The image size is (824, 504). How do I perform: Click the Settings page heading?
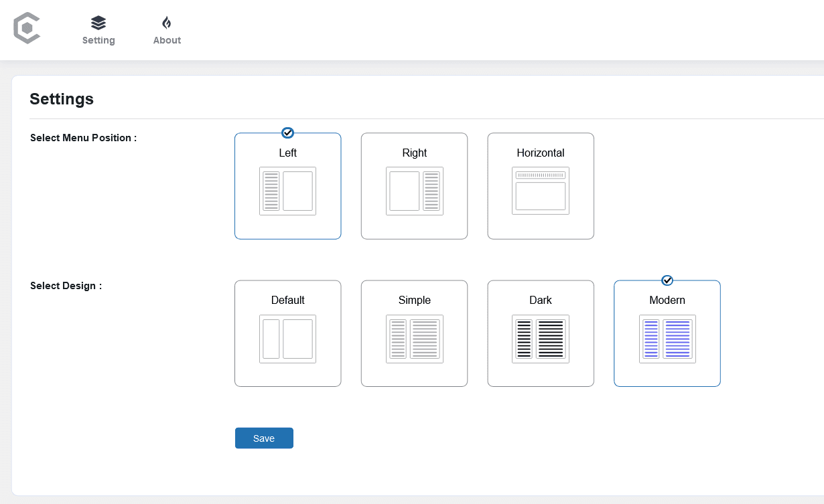62,99
